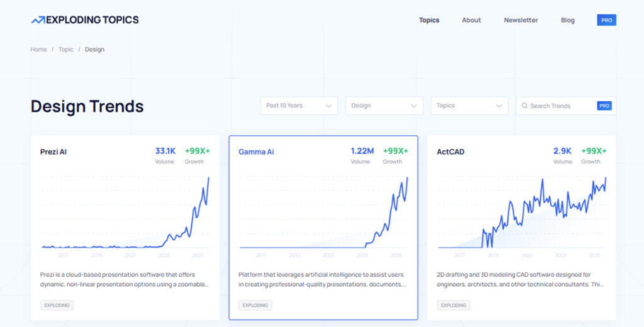The image size is (644, 327).
Task: Open the Gamma Ai topic title
Action: [256, 152]
